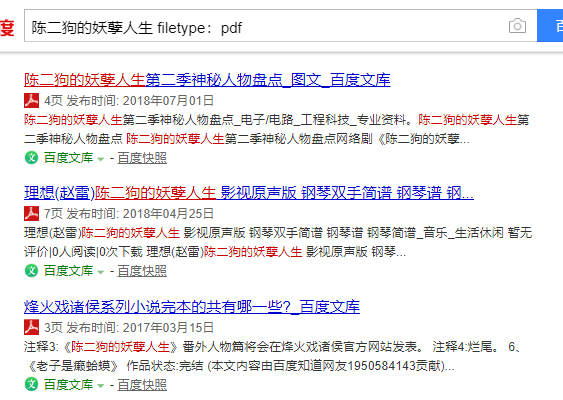Click PDF icon beside 3页 result
This screenshot has width=563, height=400.
pyautogui.click(x=32, y=327)
